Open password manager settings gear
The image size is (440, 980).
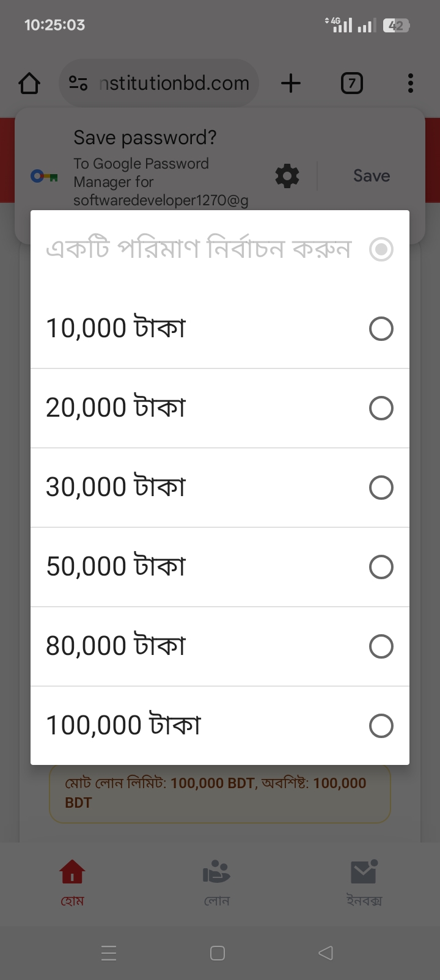[287, 176]
